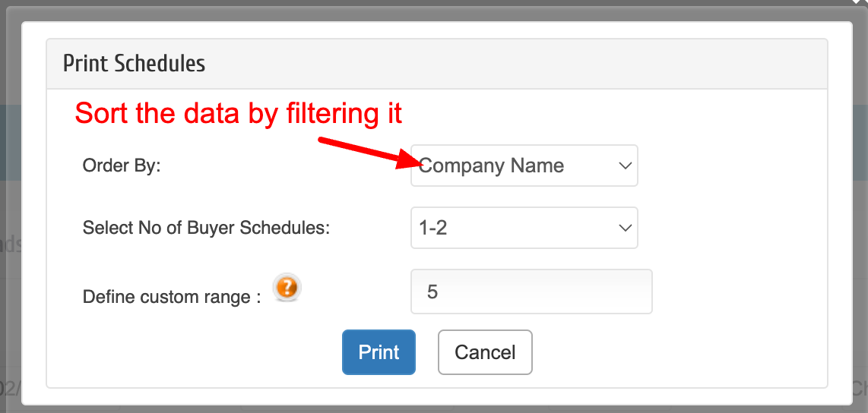
Task: Click the blue Print button
Action: click(x=379, y=352)
